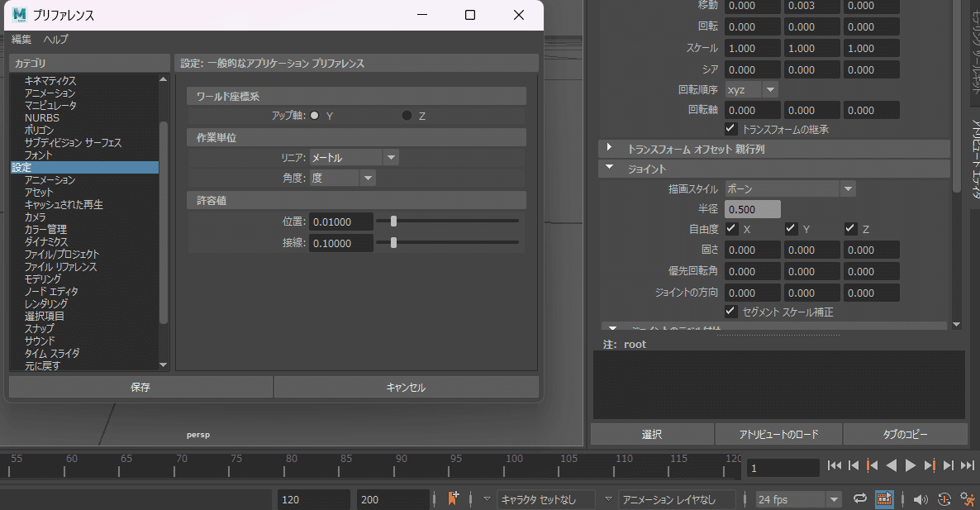Collapse the ジョイント section
Image resolution: width=980 pixels, height=510 pixels.
609,168
